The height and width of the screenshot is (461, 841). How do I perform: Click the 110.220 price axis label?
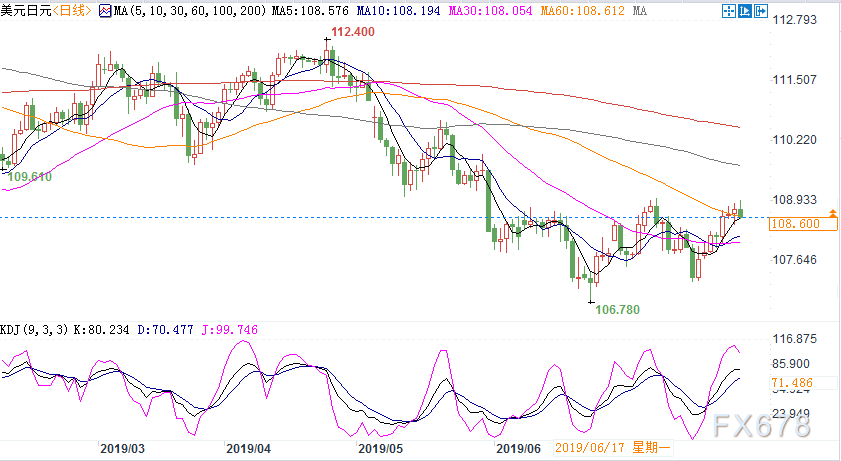tap(794, 140)
